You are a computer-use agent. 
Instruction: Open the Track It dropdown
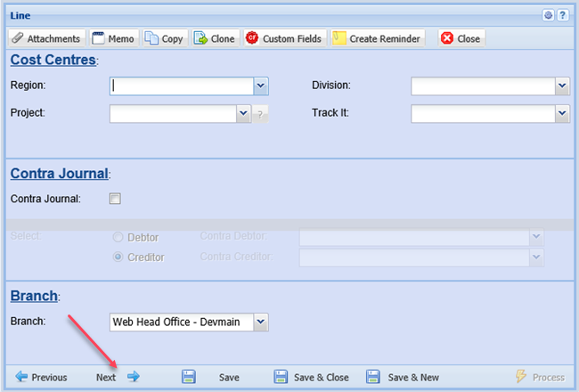(x=562, y=113)
